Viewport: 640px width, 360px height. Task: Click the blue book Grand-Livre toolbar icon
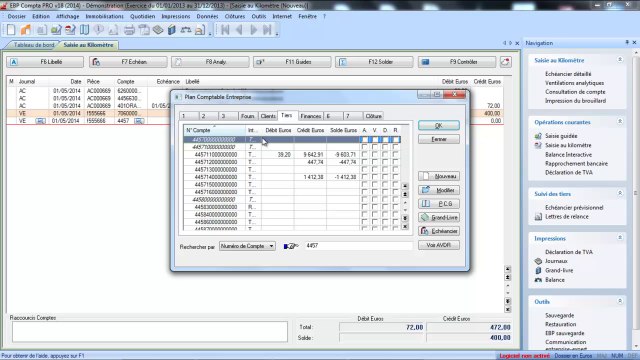172,30
